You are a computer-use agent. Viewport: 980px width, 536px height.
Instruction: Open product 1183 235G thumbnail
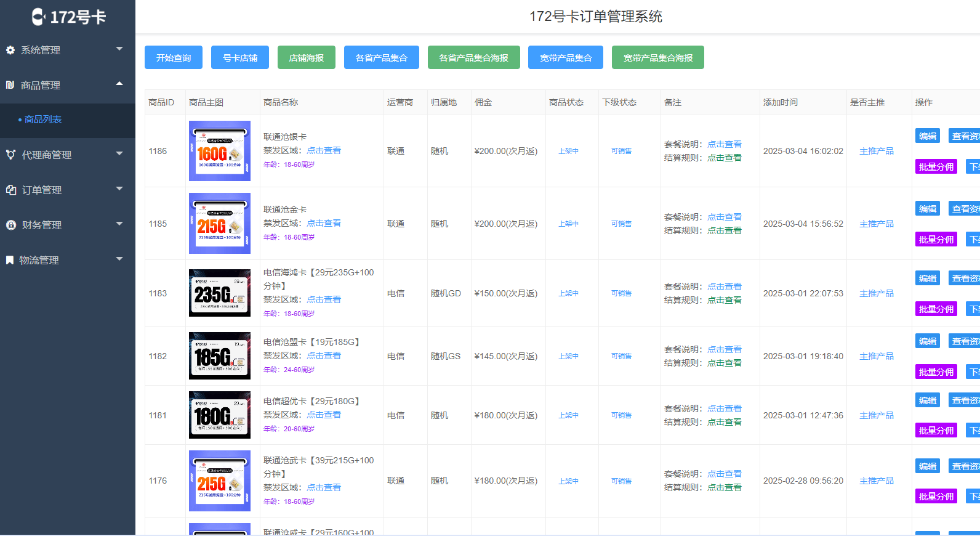coord(220,293)
